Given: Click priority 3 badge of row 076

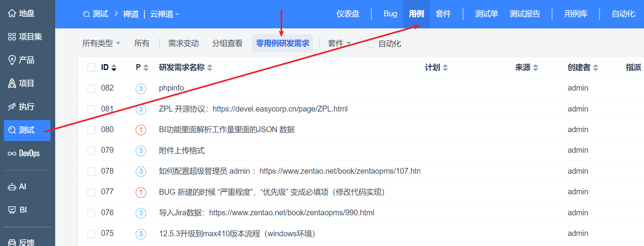Looking at the screenshot, I should click(x=141, y=213).
